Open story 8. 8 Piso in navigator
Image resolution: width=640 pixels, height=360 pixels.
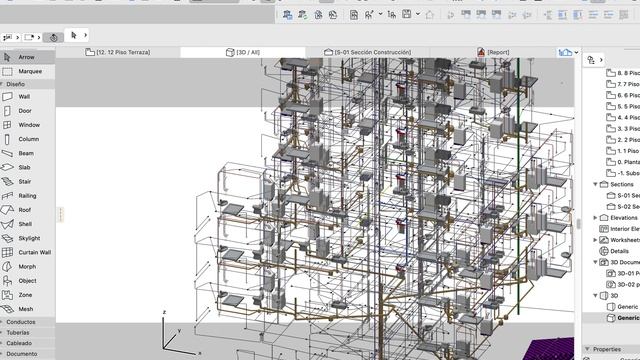623,73
